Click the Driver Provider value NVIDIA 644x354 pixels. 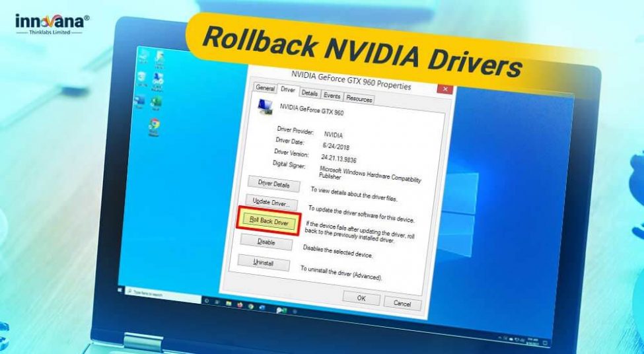333,134
